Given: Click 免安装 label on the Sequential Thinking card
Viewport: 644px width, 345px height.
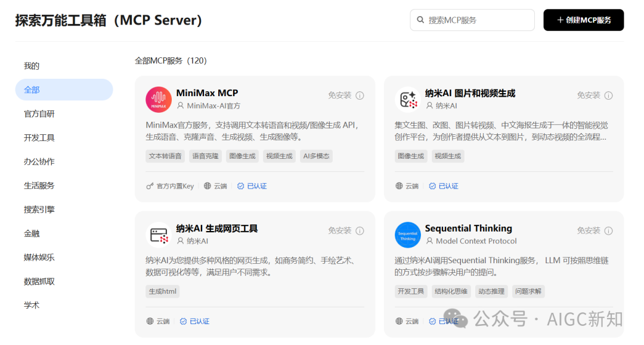Looking at the screenshot, I should click(589, 230).
